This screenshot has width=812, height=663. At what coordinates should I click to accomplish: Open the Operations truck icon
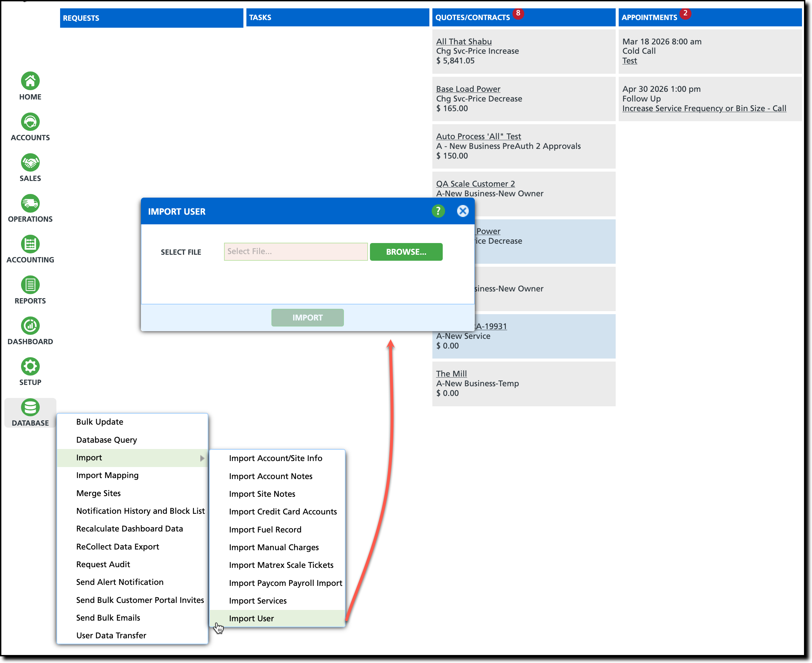(x=30, y=203)
